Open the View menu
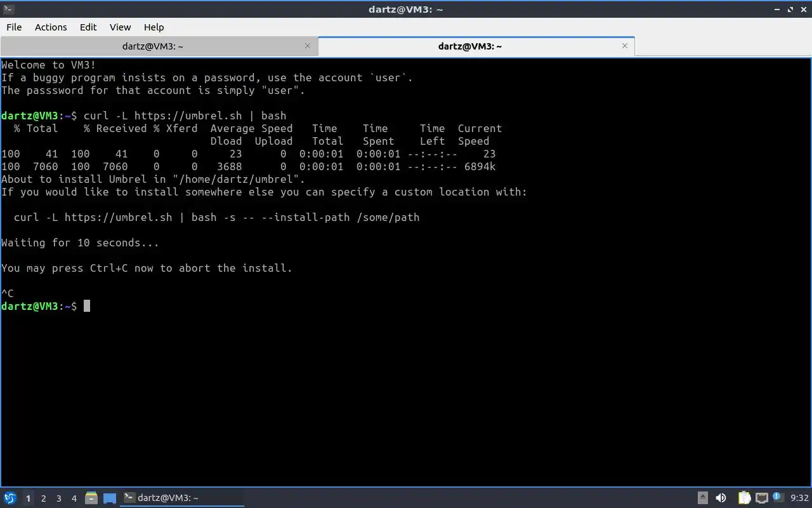The height and width of the screenshot is (508, 812). [x=120, y=27]
